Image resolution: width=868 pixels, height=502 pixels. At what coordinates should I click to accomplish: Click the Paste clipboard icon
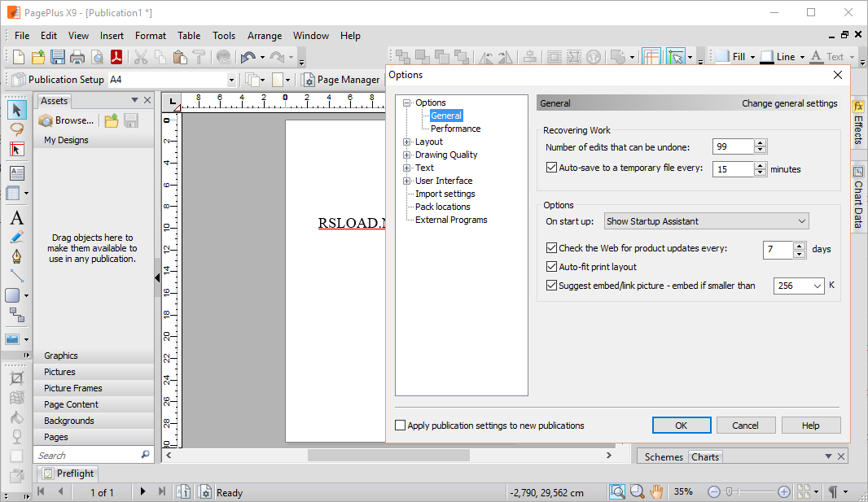click(179, 57)
